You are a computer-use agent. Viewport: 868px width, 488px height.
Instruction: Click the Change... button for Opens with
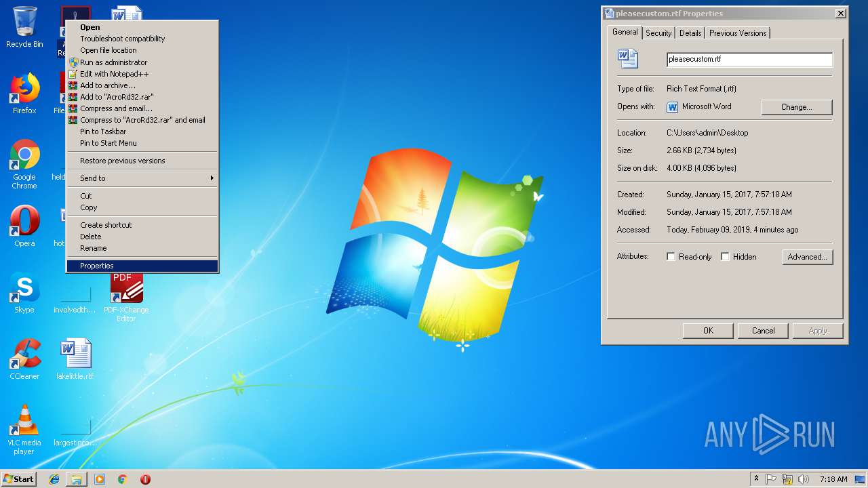coord(797,107)
